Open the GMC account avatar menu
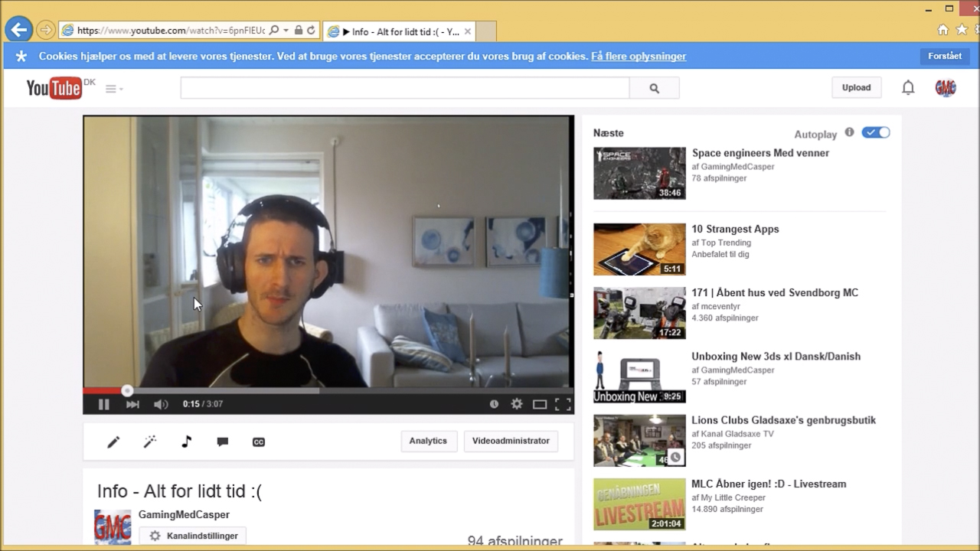 (946, 88)
